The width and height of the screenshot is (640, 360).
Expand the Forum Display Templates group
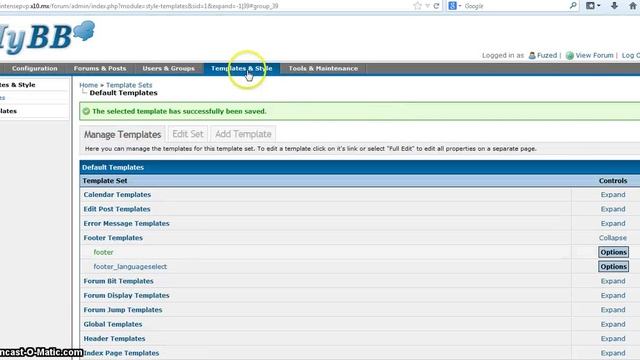pyautogui.click(x=613, y=296)
